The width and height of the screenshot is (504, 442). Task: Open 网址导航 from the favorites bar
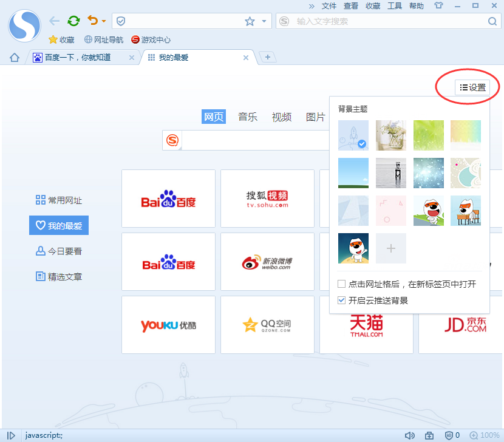pyautogui.click(x=103, y=40)
